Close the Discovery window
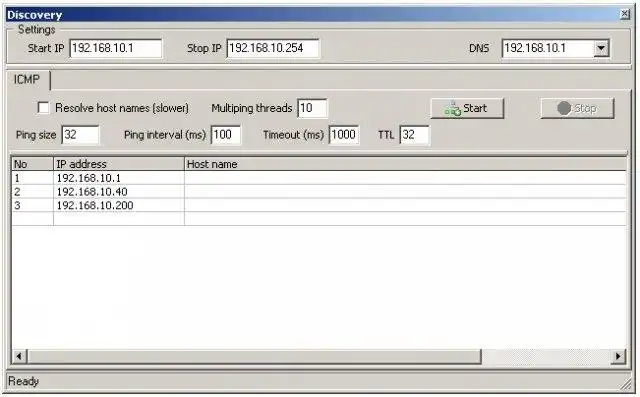 coord(624,15)
